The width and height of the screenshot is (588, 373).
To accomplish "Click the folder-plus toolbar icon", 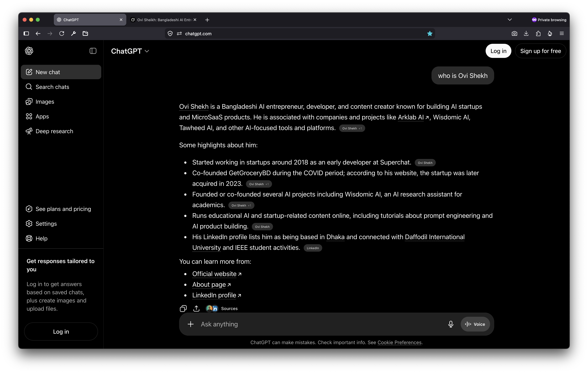I will pyautogui.click(x=85, y=33).
